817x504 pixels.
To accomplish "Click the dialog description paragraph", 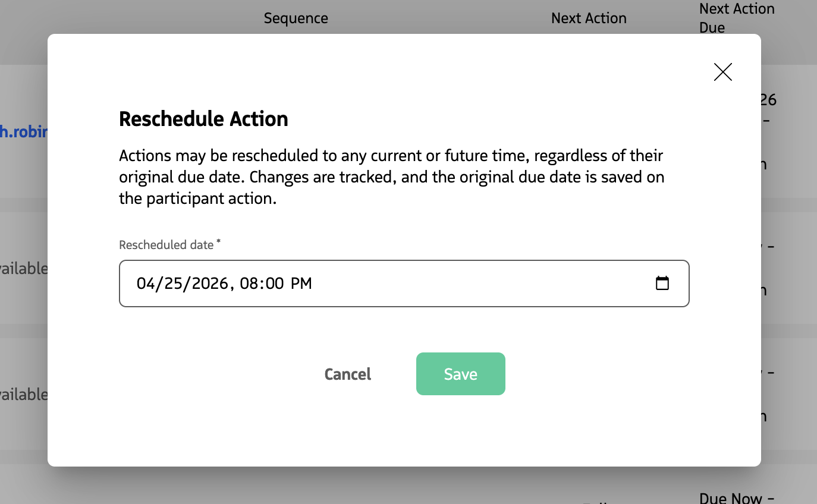I will tap(391, 177).
